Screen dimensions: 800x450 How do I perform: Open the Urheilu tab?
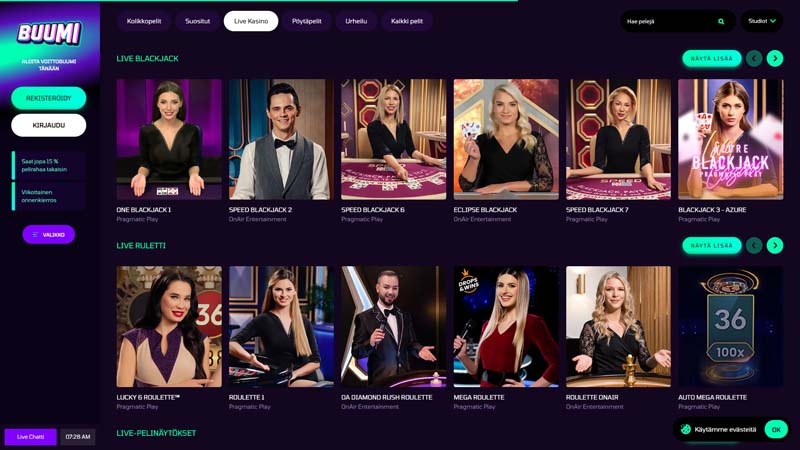tap(356, 21)
